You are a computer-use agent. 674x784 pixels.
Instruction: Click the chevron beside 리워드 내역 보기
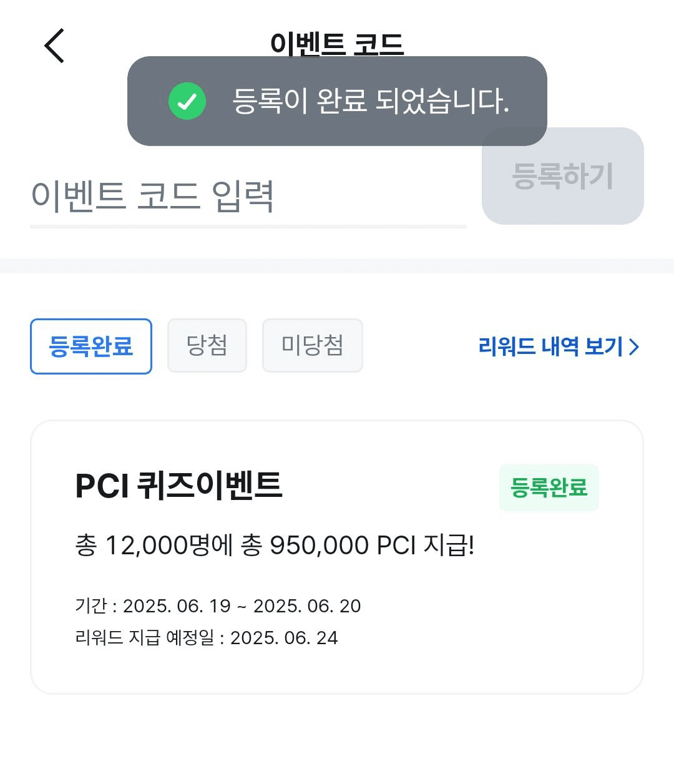click(x=634, y=347)
